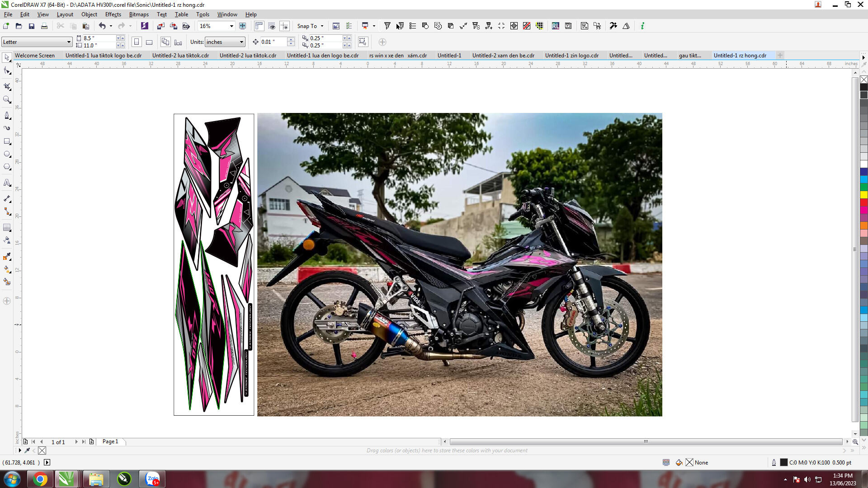Select the Transparency tool
The height and width of the screenshot is (488, 868).
coord(7,240)
